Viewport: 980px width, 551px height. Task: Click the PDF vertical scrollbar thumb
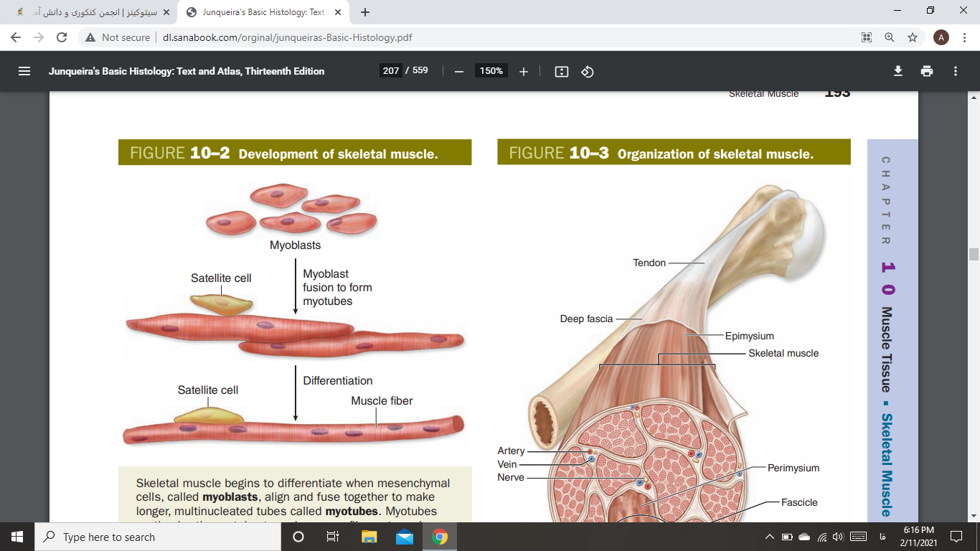point(974,254)
